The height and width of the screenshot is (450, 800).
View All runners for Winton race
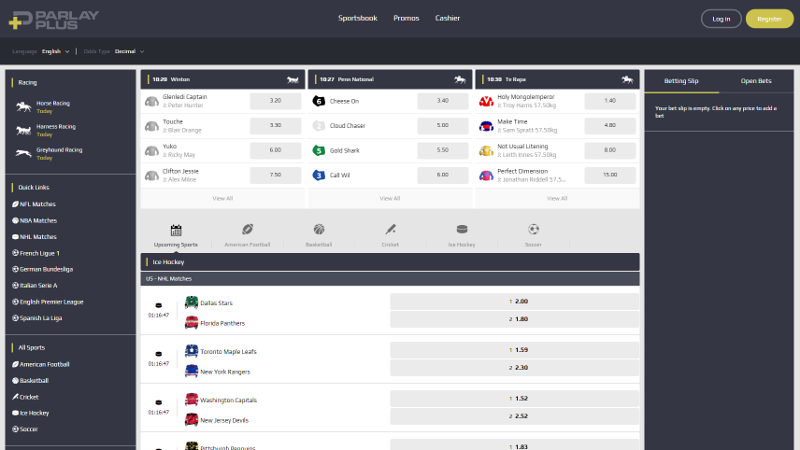222,198
